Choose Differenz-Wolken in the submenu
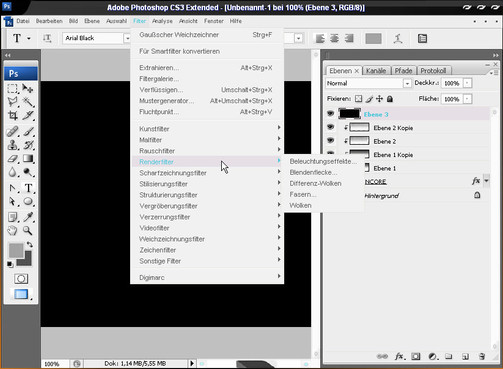Image resolution: width=503 pixels, height=369 pixels. tap(315, 183)
